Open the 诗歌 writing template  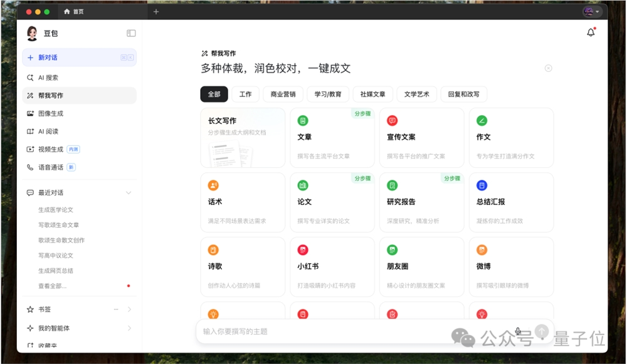point(243,266)
